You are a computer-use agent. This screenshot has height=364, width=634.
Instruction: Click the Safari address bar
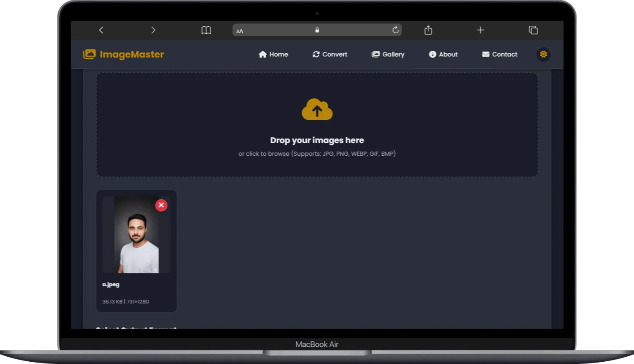point(317,30)
